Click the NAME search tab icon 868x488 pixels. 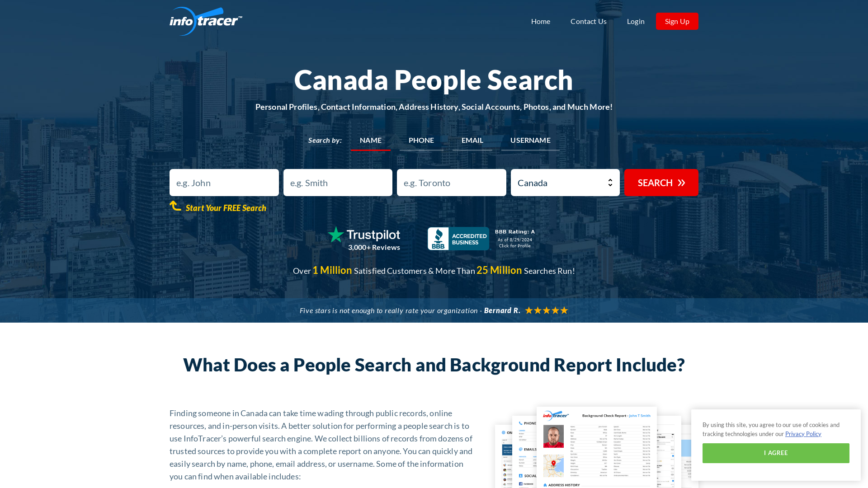pos(371,140)
